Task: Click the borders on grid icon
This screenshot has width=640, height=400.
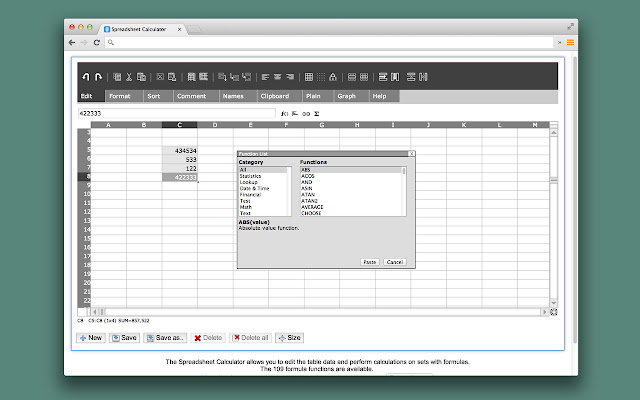Action: pos(309,77)
